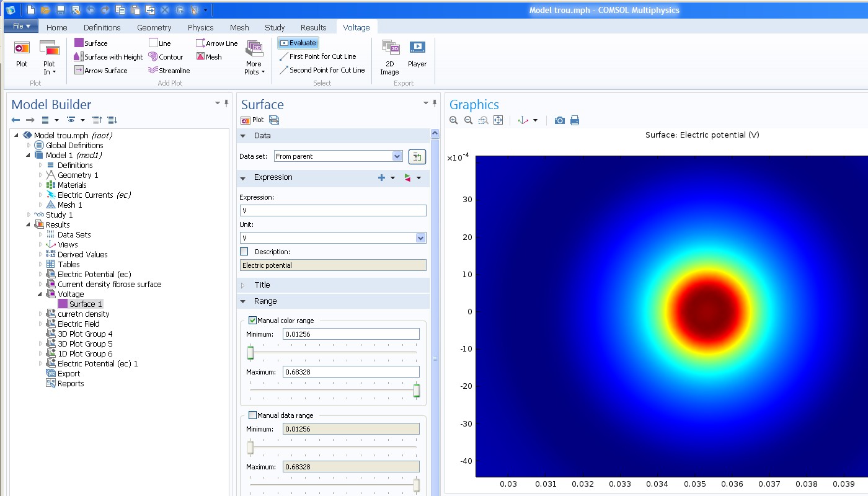Switch to the Geometry ribbon tab

(154, 27)
